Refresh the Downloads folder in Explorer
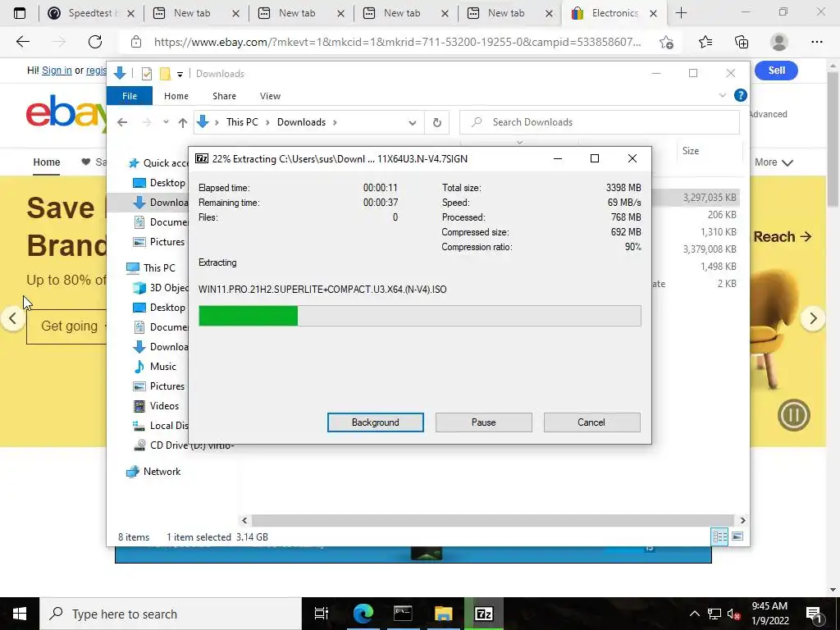Image resolution: width=840 pixels, height=630 pixels. pos(437,123)
